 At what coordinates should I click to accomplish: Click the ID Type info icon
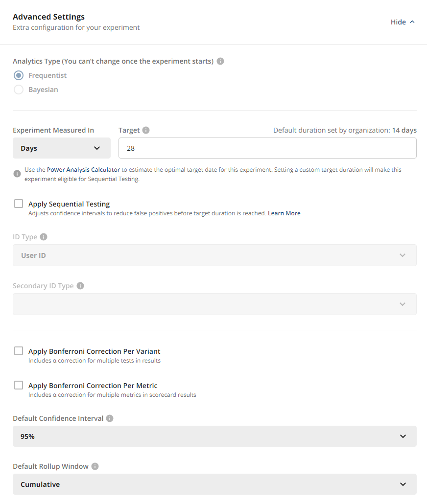pos(43,237)
